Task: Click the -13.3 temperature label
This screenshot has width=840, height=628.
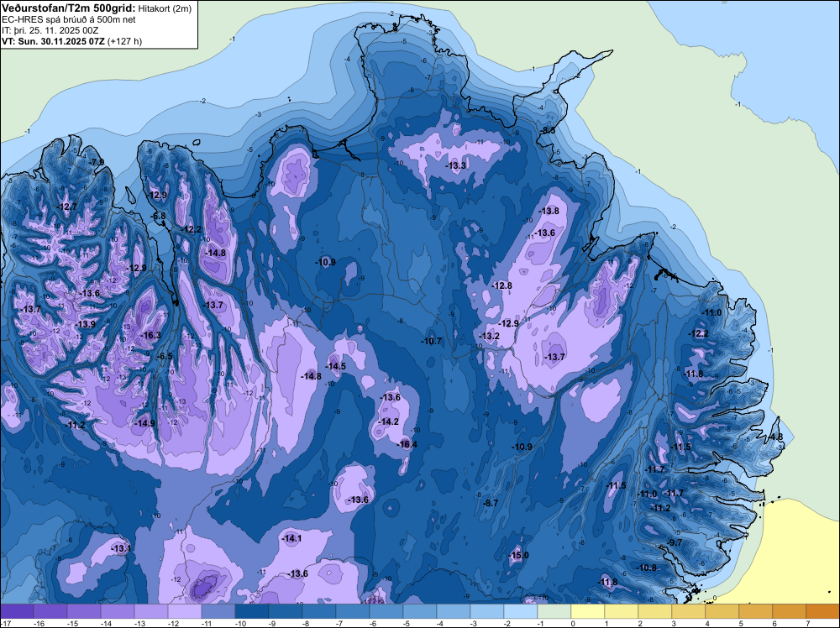Action: 456,166
